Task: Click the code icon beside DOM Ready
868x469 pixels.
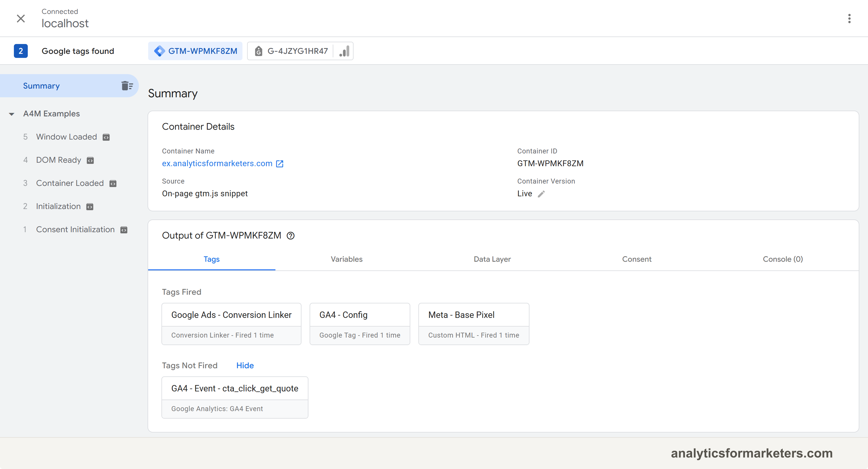Action: [90, 160]
